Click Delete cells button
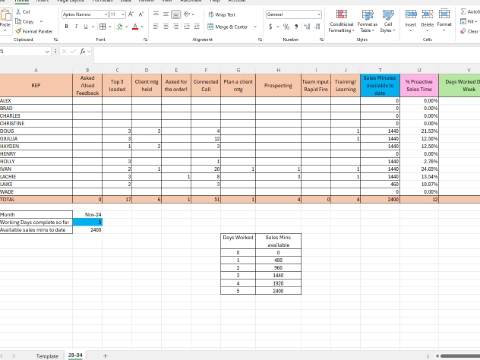Screen dimensions: 480x360 tap(427, 20)
